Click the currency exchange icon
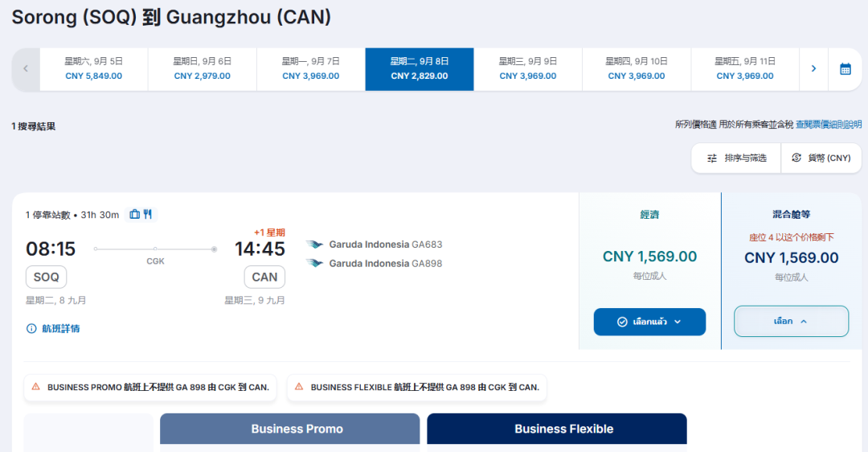Screen dimensions: 868x452 click(796, 158)
